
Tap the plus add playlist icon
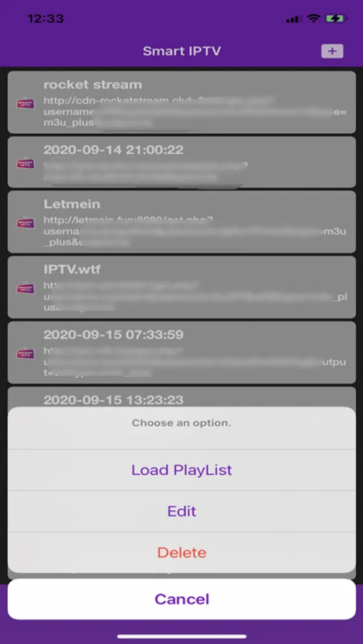332,52
